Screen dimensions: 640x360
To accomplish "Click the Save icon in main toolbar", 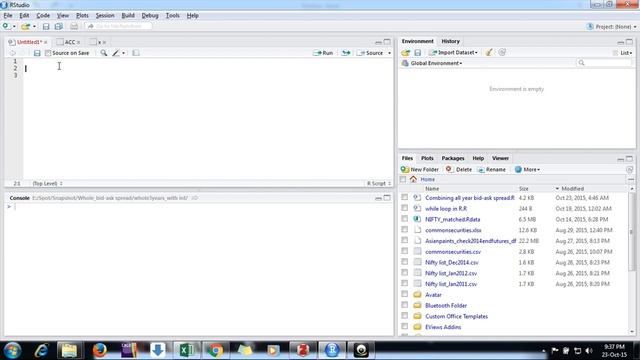I will [x=46, y=26].
